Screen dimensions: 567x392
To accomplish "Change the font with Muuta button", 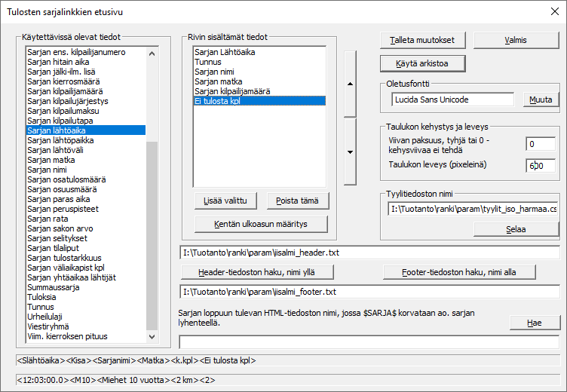I will (x=540, y=100).
